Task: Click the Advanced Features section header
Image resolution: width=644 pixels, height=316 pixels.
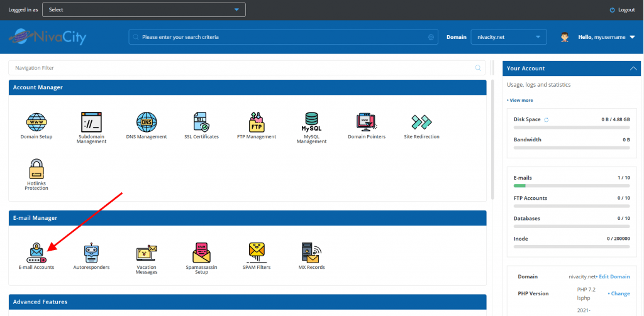Action: [247, 302]
